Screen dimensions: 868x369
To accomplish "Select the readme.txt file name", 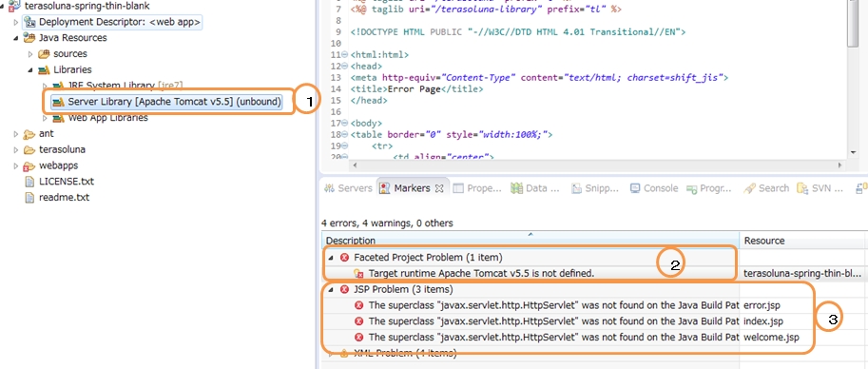I will pos(65,198).
